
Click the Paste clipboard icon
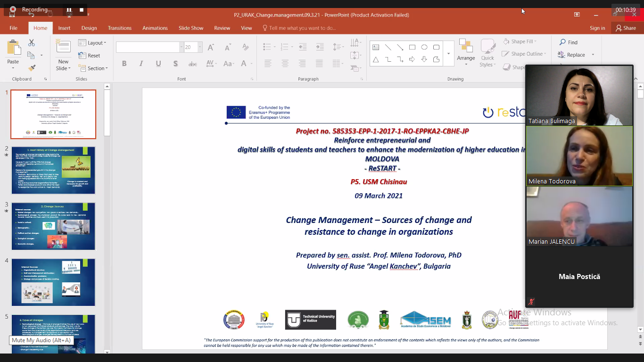pyautogui.click(x=13, y=48)
